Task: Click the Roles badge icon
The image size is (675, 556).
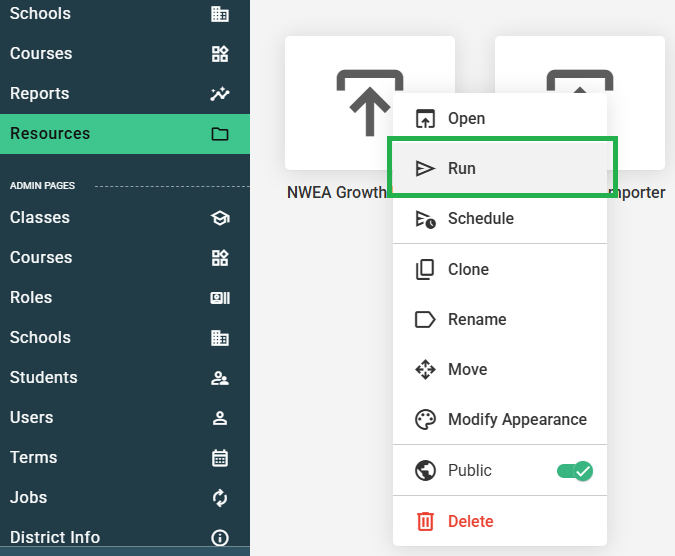Action: click(x=220, y=298)
